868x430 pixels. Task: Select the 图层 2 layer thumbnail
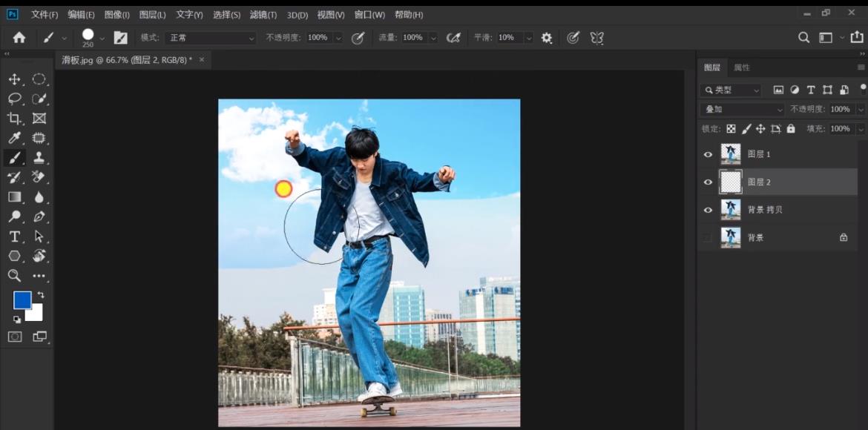click(x=731, y=182)
